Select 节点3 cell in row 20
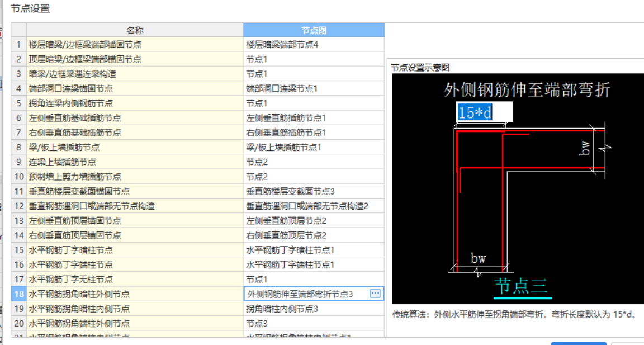The image size is (644, 345). (x=314, y=323)
